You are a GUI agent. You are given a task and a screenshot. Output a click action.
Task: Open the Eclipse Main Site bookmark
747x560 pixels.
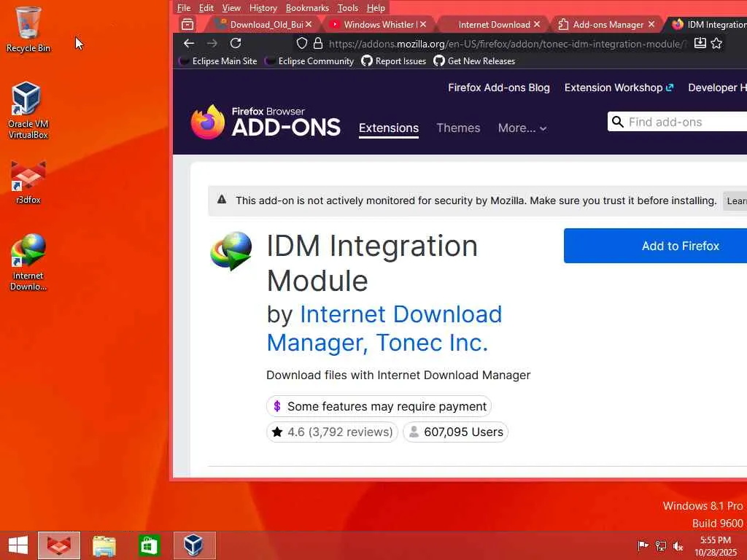[x=218, y=61]
